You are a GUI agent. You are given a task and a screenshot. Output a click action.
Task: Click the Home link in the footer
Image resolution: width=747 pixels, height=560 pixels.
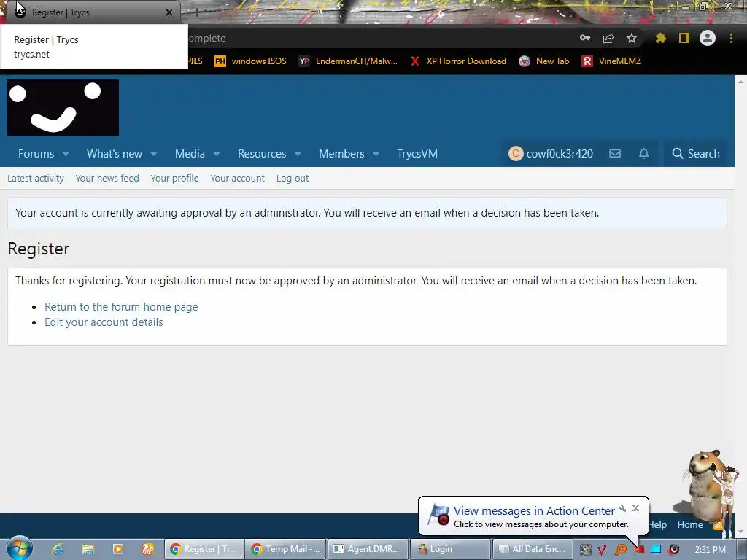click(690, 525)
